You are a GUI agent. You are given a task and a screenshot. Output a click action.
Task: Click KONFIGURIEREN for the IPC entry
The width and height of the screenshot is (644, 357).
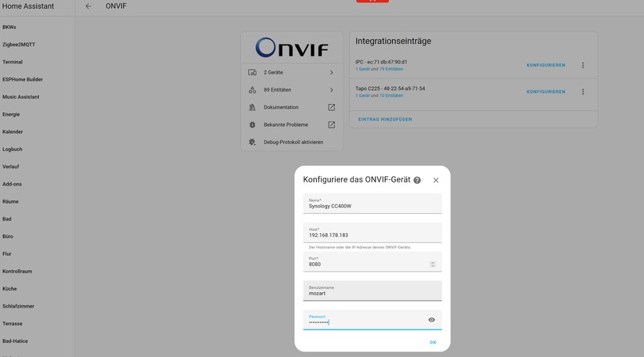point(546,65)
